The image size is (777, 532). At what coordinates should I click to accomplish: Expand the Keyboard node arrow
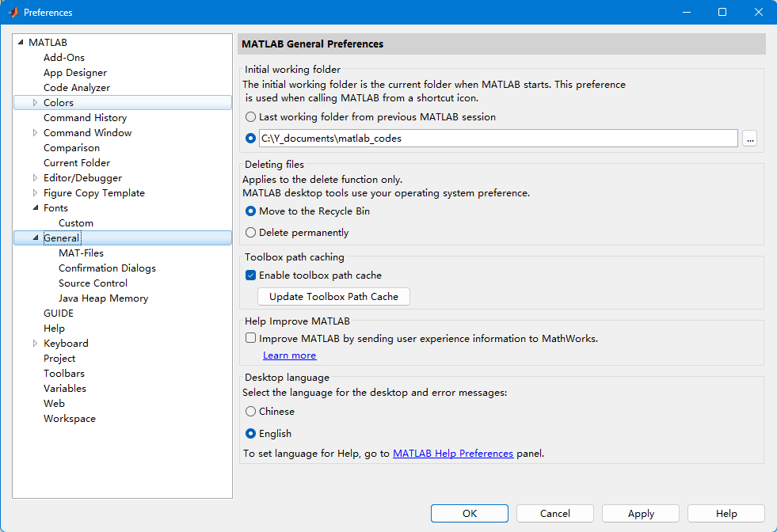(x=35, y=344)
